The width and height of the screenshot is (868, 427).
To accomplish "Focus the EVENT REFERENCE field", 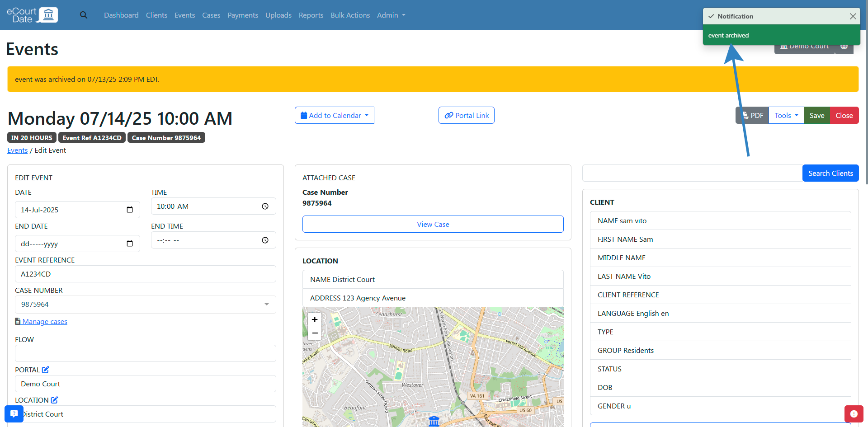I will (146, 274).
